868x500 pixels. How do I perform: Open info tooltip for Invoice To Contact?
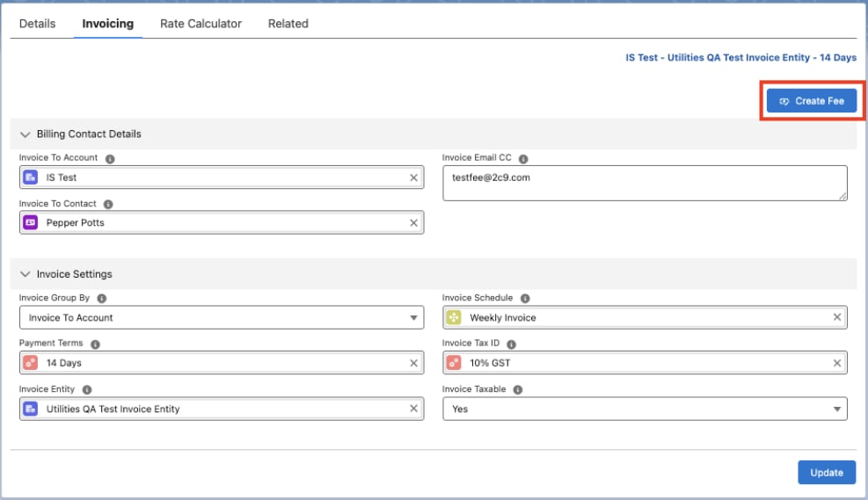coord(108,204)
